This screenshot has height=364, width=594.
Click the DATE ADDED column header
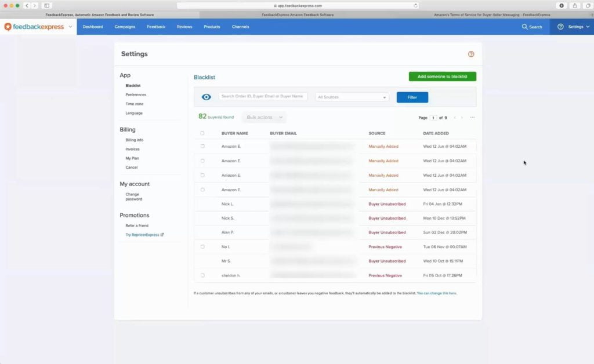pyautogui.click(x=436, y=133)
